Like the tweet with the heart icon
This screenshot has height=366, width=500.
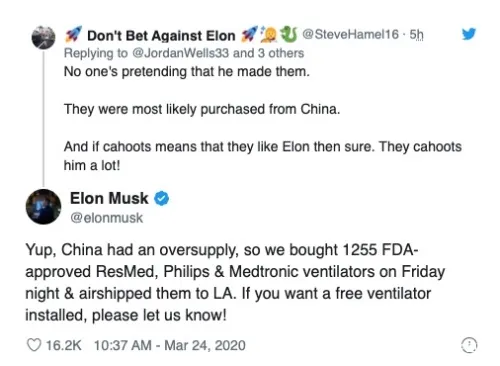pyautogui.click(x=34, y=345)
